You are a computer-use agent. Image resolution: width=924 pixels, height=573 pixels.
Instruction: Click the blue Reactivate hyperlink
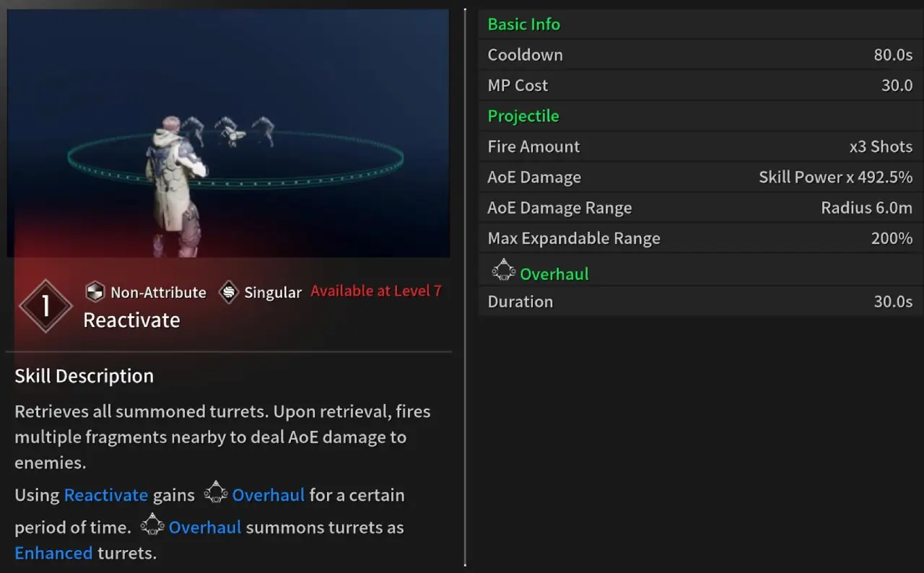(106, 495)
